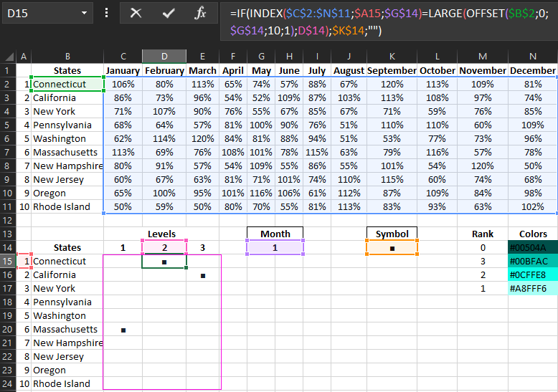
Task: Open the Insert Function fx dialog
Action: coord(201,13)
